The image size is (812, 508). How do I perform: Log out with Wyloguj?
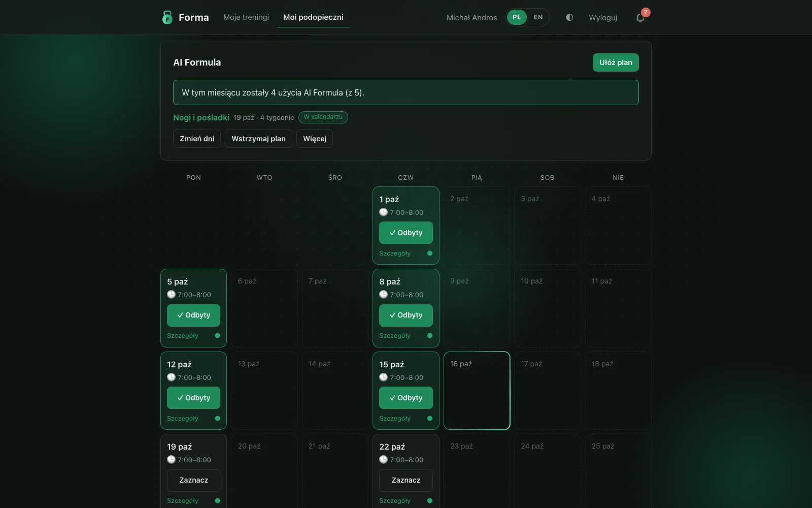click(x=603, y=18)
